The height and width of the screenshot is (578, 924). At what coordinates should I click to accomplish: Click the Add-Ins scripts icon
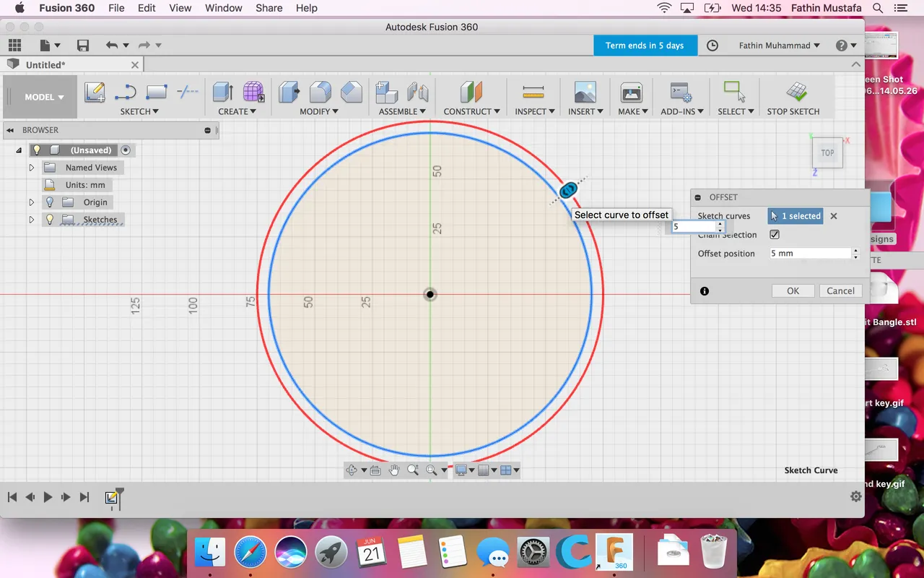681,92
